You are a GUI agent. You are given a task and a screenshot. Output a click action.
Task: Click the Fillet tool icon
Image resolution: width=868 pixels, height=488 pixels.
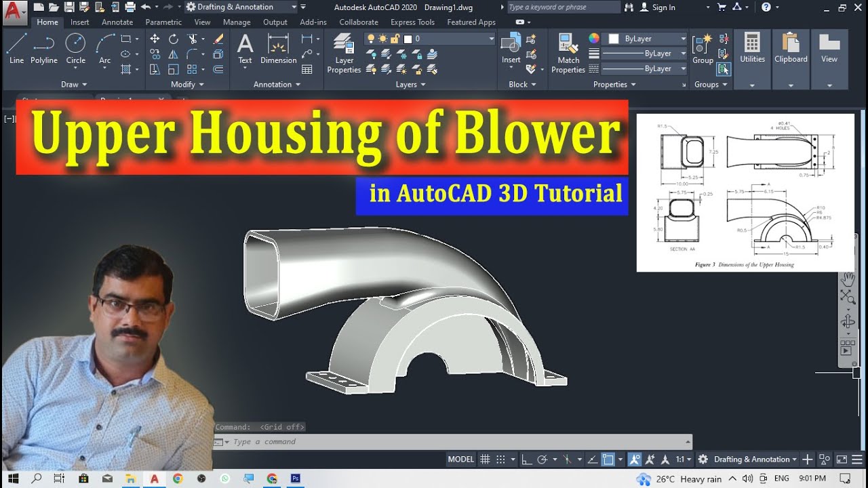tap(193, 54)
